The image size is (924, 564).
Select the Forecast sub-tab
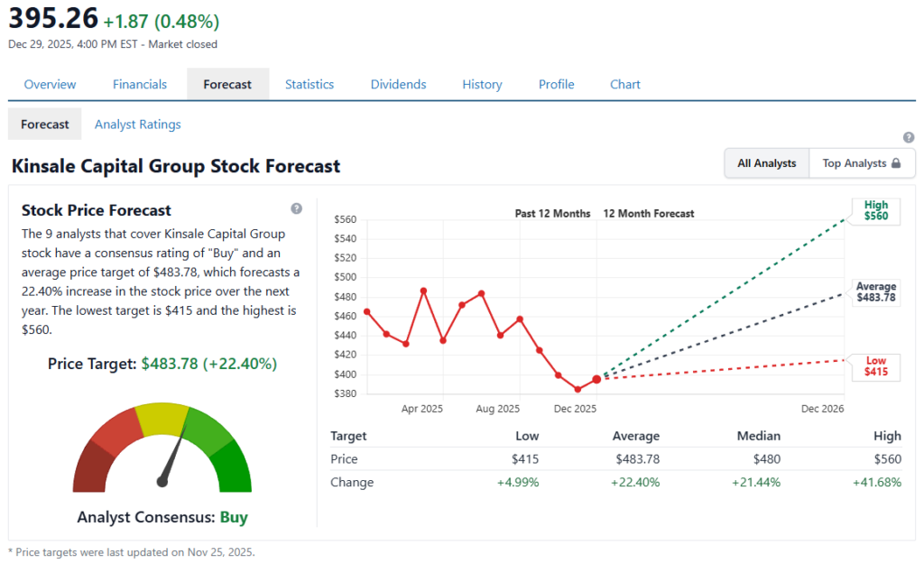click(44, 124)
